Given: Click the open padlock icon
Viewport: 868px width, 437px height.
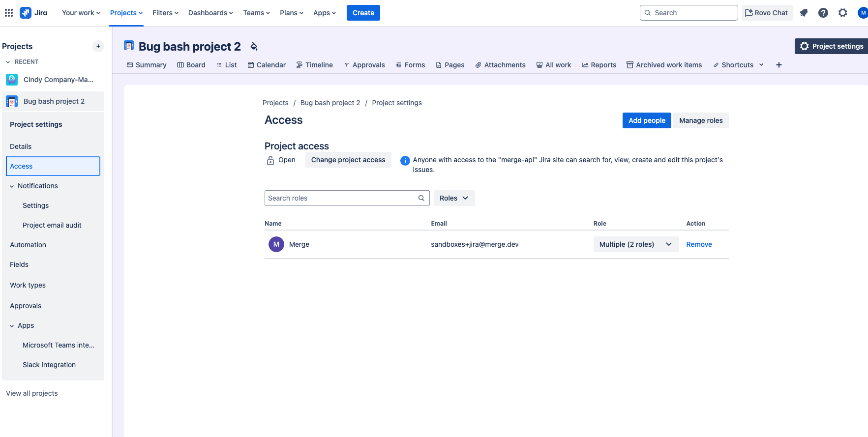Looking at the screenshot, I should pos(270,160).
